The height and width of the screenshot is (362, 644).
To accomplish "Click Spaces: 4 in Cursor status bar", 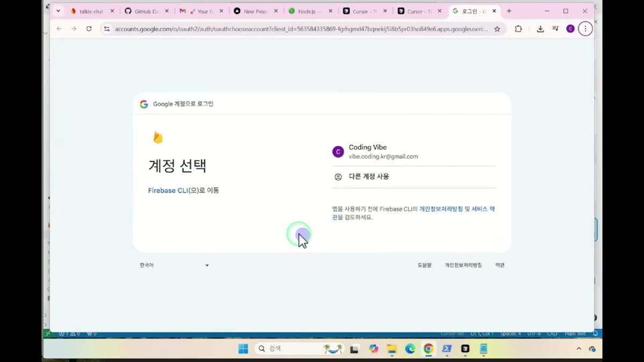I will coord(510,334).
